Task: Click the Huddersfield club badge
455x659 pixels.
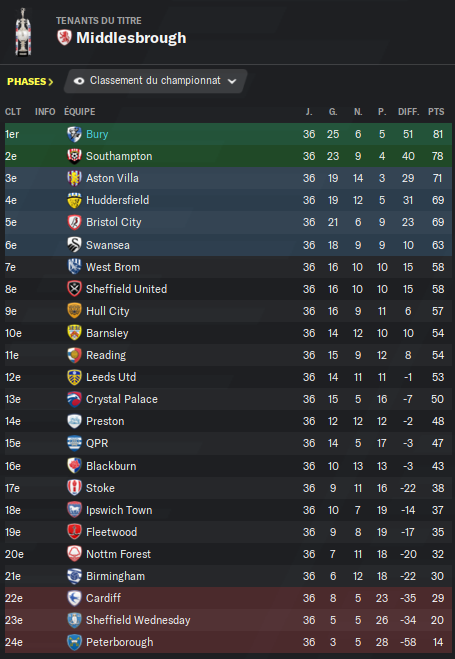Action: 74,200
